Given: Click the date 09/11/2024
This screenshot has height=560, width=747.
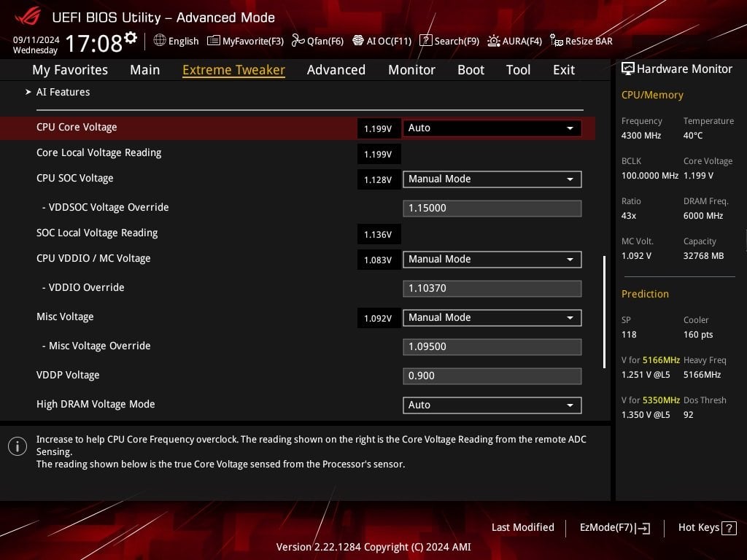Looking at the screenshot, I should point(36,40).
